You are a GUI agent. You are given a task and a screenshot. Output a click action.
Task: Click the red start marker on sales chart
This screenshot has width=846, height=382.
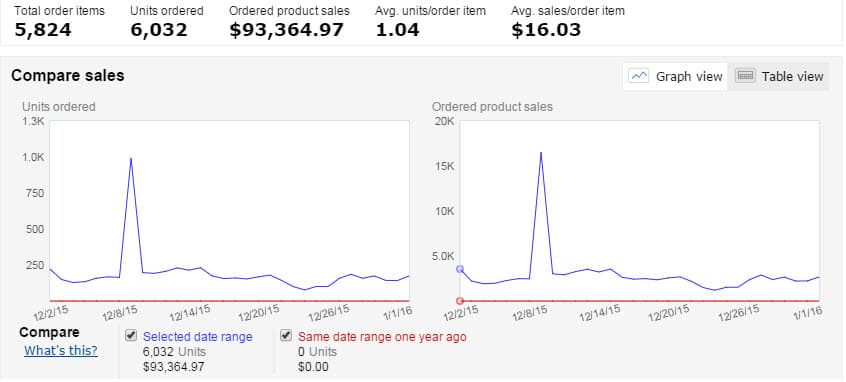tap(460, 301)
